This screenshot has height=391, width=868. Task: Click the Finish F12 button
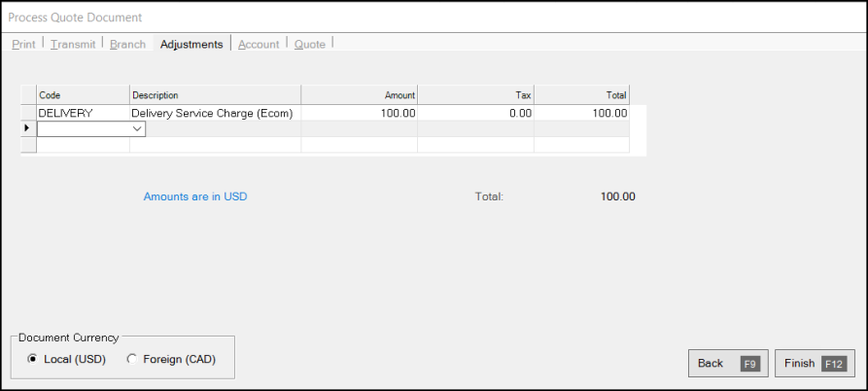[815, 364]
